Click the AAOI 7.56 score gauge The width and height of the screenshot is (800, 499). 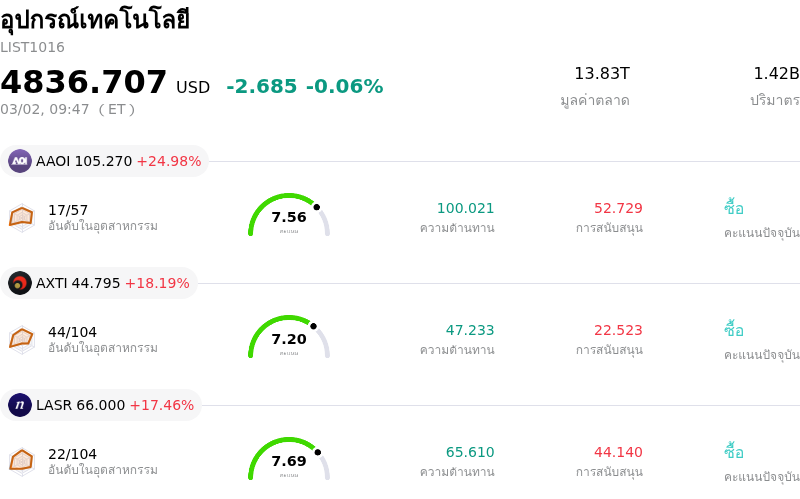[289, 216]
